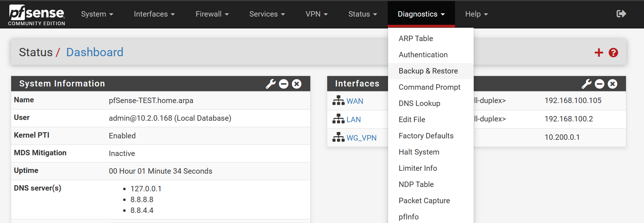Expand the Status navbar menu
This screenshot has height=223, width=644.
click(x=363, y=14)
